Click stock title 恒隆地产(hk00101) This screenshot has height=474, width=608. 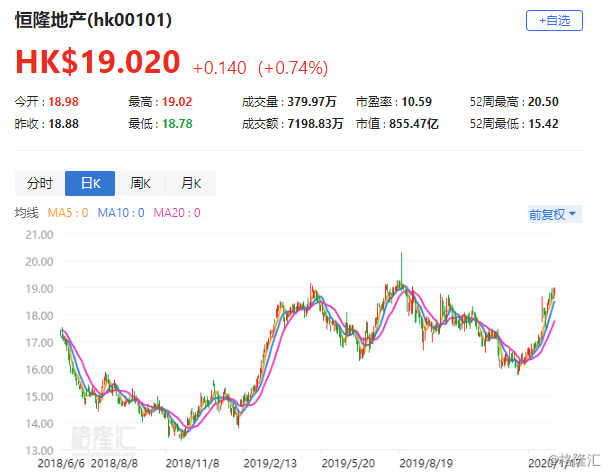(93, 20)
